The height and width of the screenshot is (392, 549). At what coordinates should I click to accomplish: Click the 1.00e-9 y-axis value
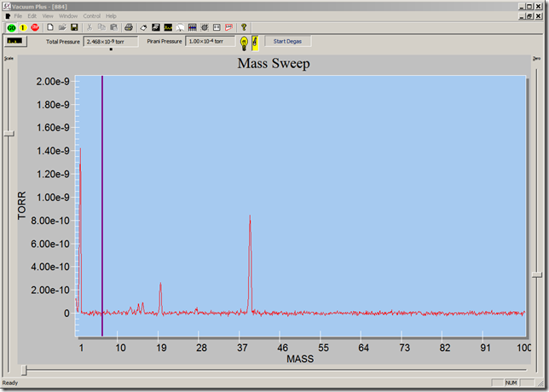pos(53,198)
